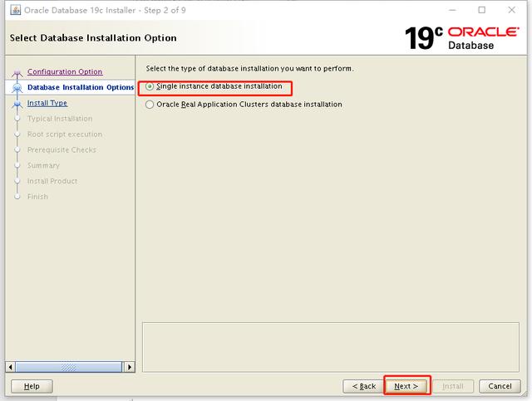The image size is (532, 401).
Task: Click the empty message area panel
Action: (x=331, y=347)
